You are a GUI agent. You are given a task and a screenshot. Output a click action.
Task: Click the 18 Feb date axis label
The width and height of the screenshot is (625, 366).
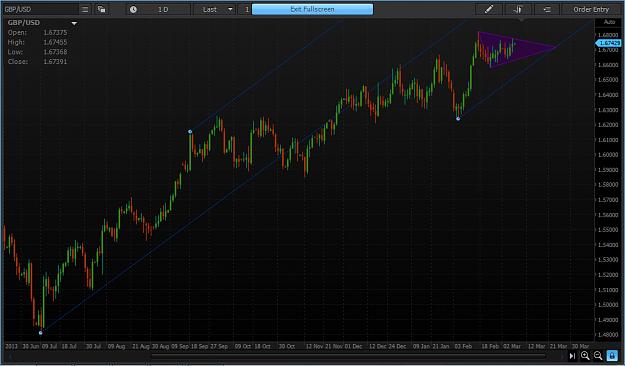490,346
